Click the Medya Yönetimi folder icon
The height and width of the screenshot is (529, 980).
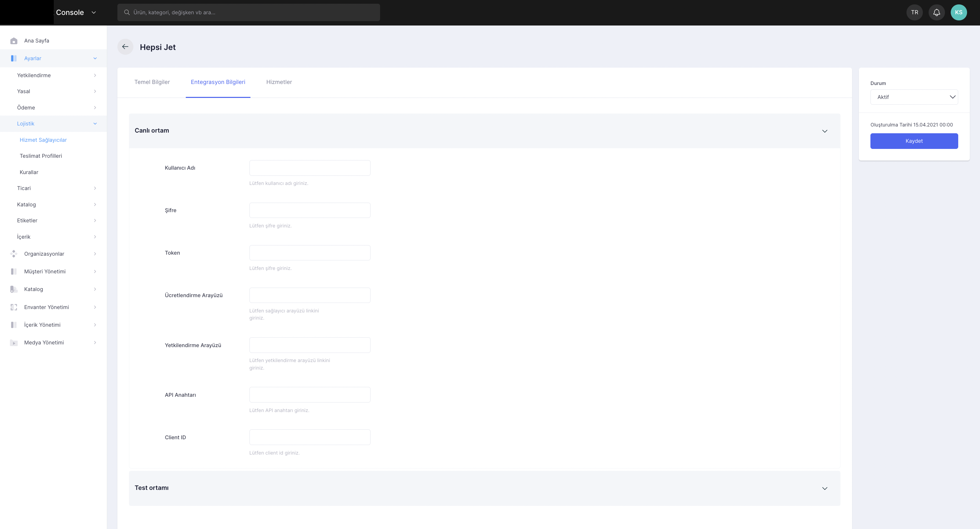(x=14, y=342)
